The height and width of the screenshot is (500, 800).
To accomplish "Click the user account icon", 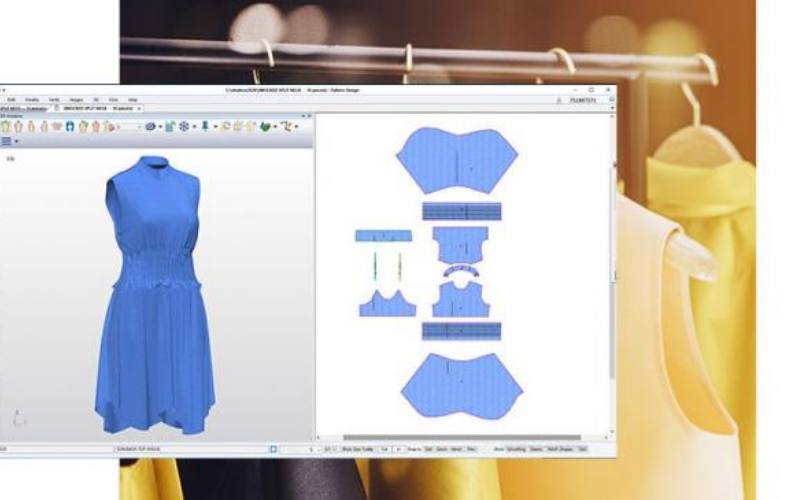I will pos(559,100).
